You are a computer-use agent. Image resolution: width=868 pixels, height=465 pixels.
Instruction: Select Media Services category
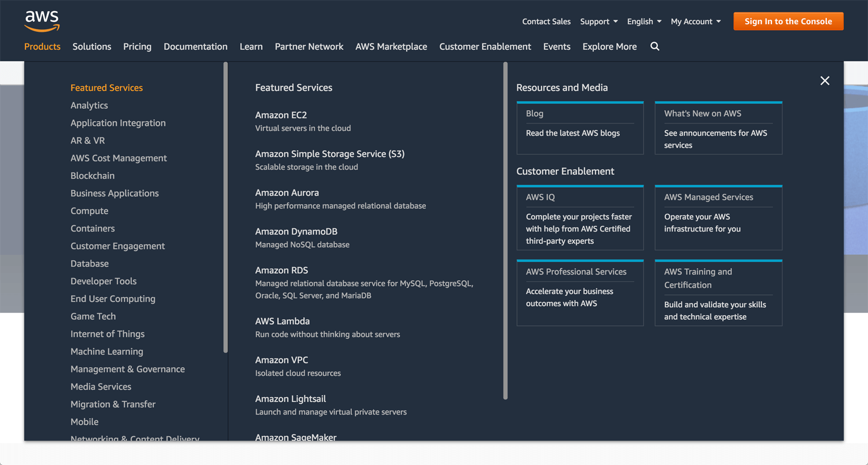(x=101, y=386)
